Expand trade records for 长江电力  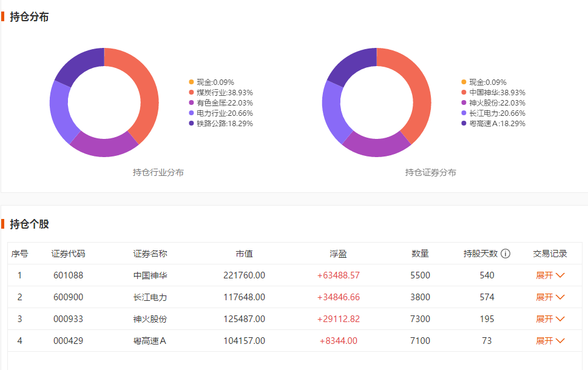[550, 297]
